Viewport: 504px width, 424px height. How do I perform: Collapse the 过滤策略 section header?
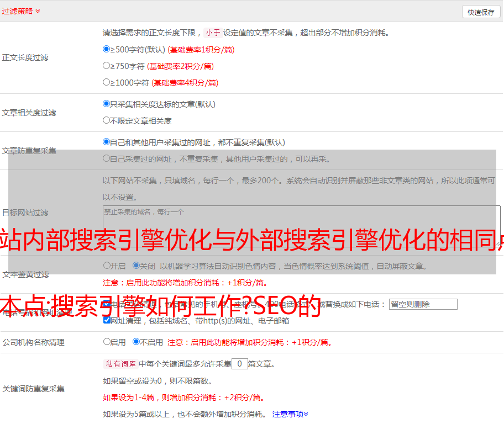pos(21,11)
